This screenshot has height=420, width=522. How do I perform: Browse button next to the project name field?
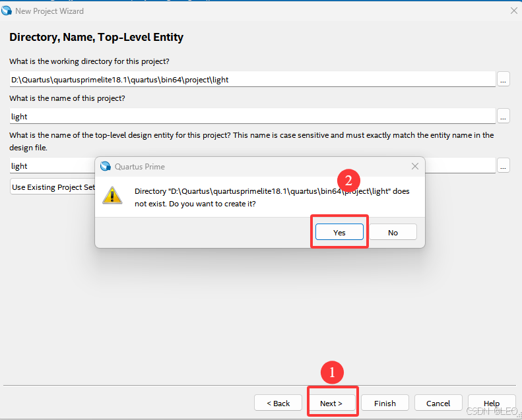tap(503, 117)
